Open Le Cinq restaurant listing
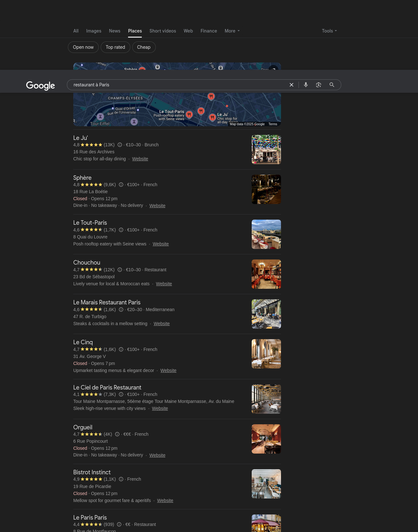 [83, 342]
